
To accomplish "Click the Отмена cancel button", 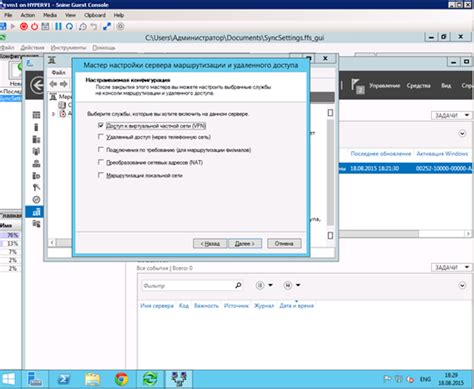I will click(284, 243).
